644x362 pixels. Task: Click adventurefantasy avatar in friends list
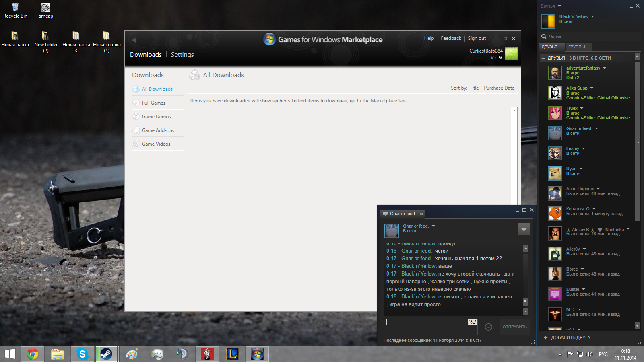point(555,73)
